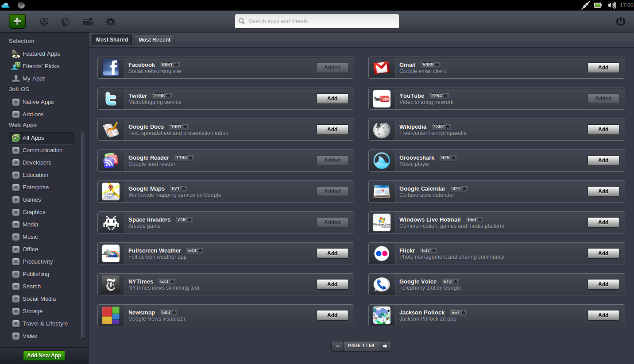This screenshot has width=634, height=364.
Task: Go to previous page arrow
Action: [337, 346]
